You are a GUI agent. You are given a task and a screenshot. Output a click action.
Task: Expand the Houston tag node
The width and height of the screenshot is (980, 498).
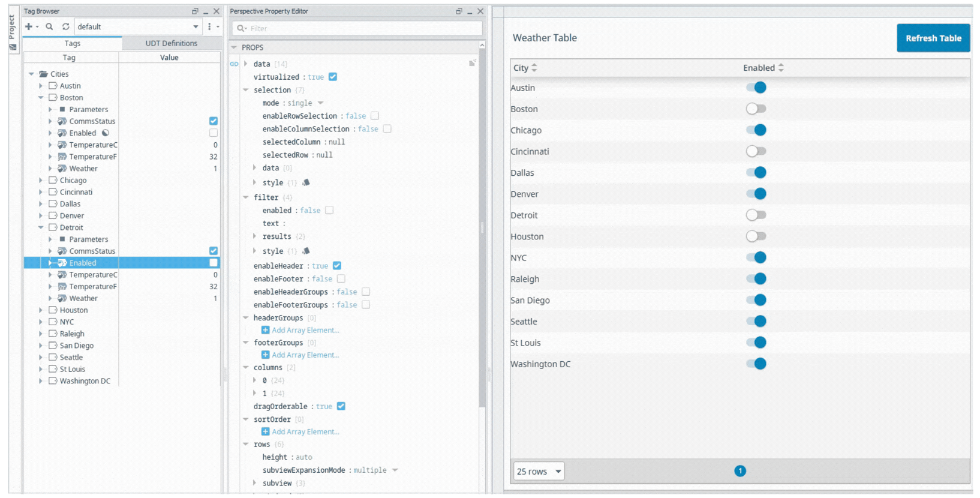tap(41, 310)
